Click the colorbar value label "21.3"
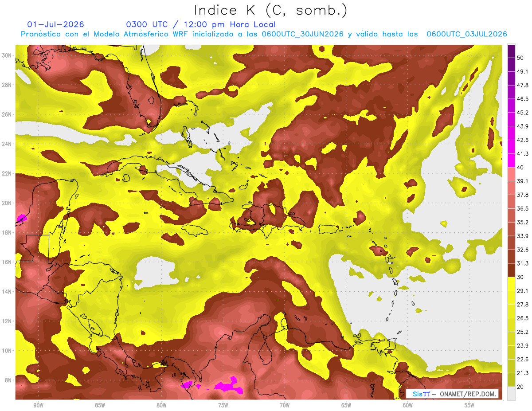The width and height of the screenshot is (532, 411). coord(522,373)
